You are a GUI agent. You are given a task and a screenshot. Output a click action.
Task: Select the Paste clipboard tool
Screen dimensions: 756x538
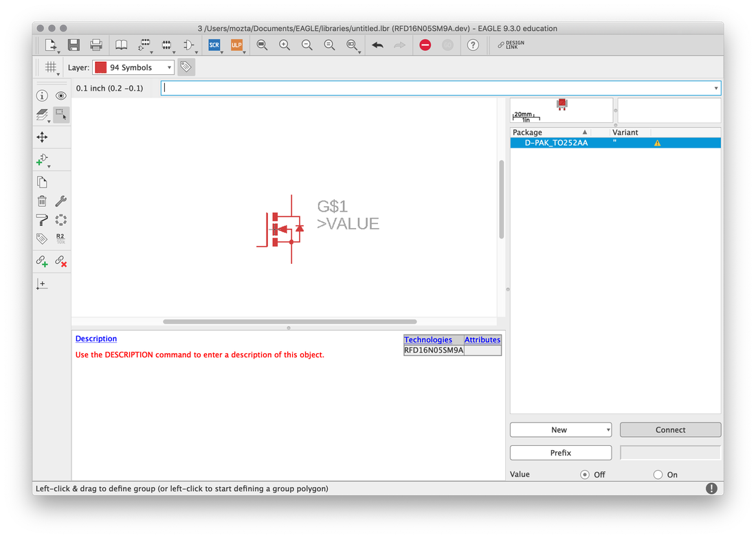(43, 182)
